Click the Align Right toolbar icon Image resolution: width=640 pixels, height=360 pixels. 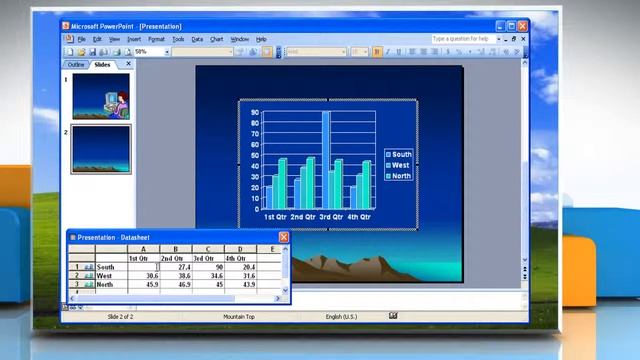pyautogui.click(x=435, y=52)
